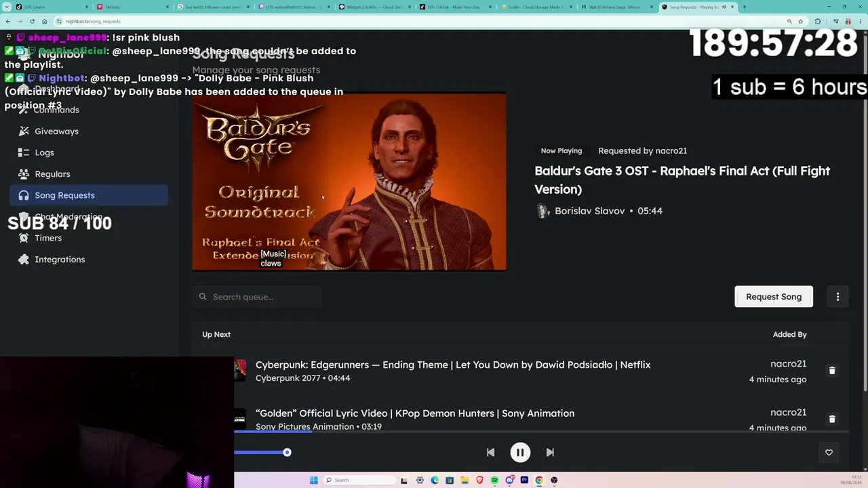Open the Timers alarm clock icon
Image resolution: width=868 pixels, height=488 pixels.
[24, 238]
